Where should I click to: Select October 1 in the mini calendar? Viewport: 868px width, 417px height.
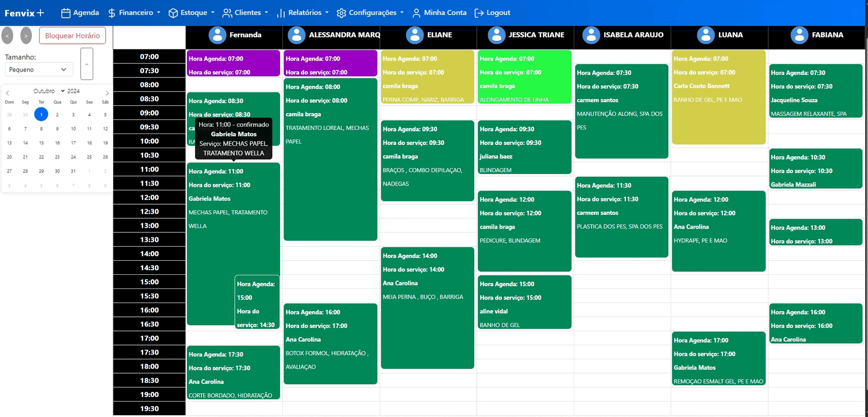(42, 114)
